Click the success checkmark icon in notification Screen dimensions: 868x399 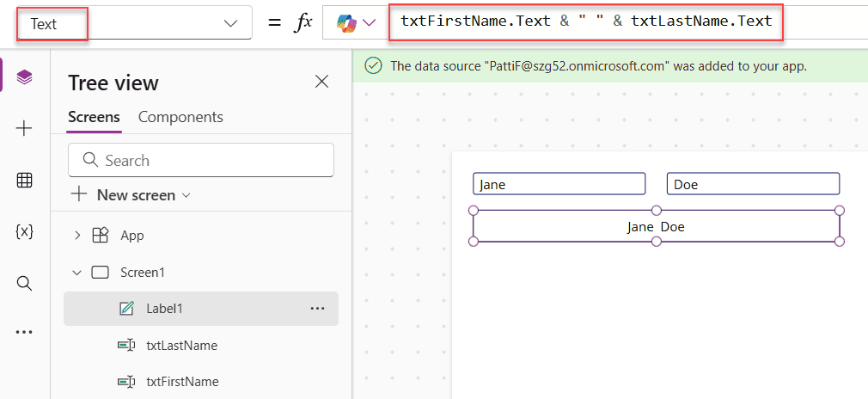(374, 66)
